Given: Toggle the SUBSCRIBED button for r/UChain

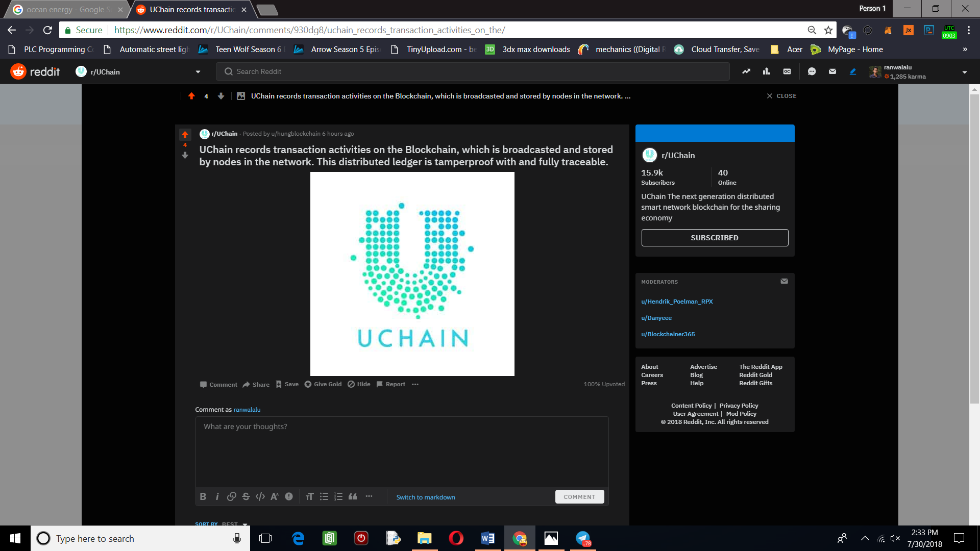Looking at the screenshot, I should click(715, 238).
